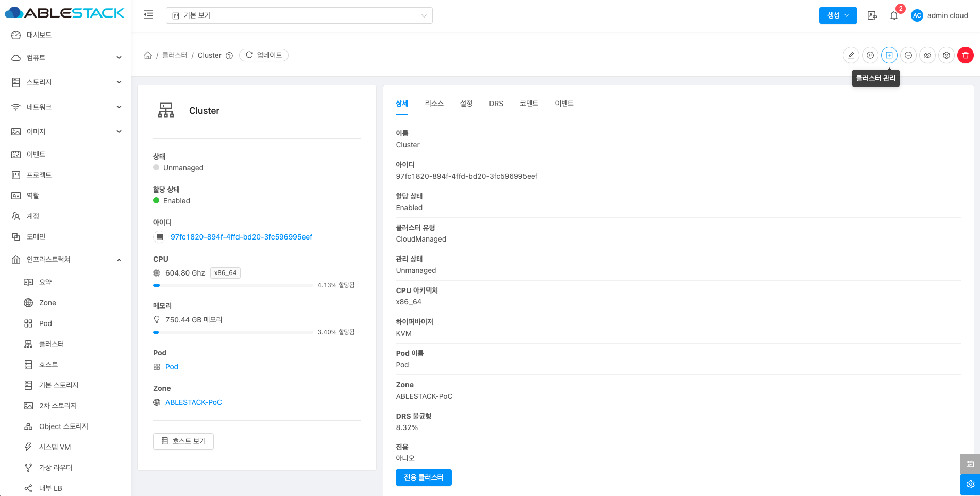The height and width of the screenshot is (496, 980).
Task: Switch to the DRS tab
Action: 496,104
